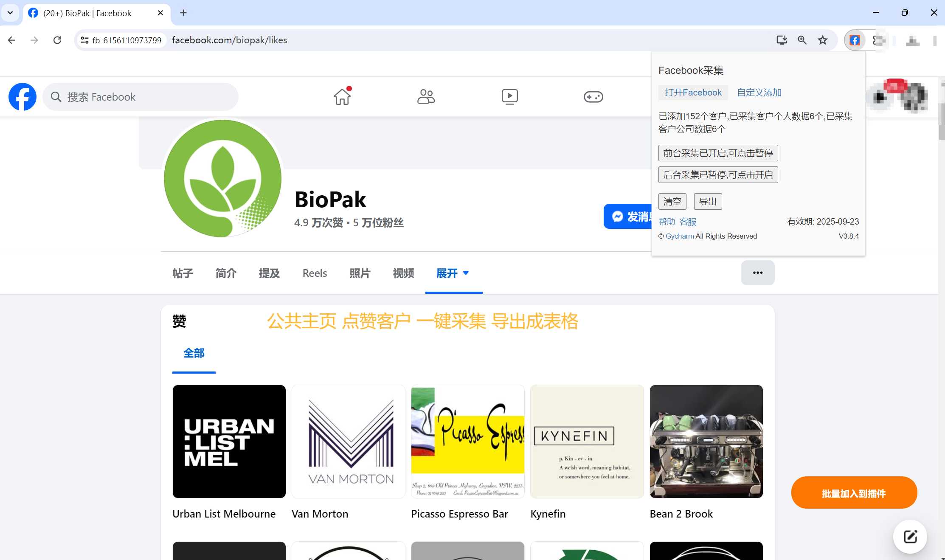This screenshot has height=560, width=945.
Task: Open the Urban List Melbourne thumbnail
Action: 229,442
